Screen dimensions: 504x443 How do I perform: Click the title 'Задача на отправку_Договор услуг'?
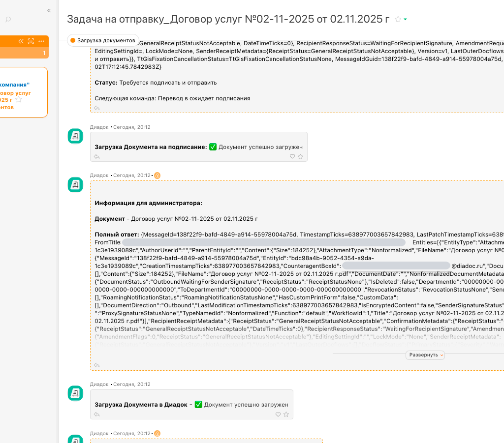(228, 19)
